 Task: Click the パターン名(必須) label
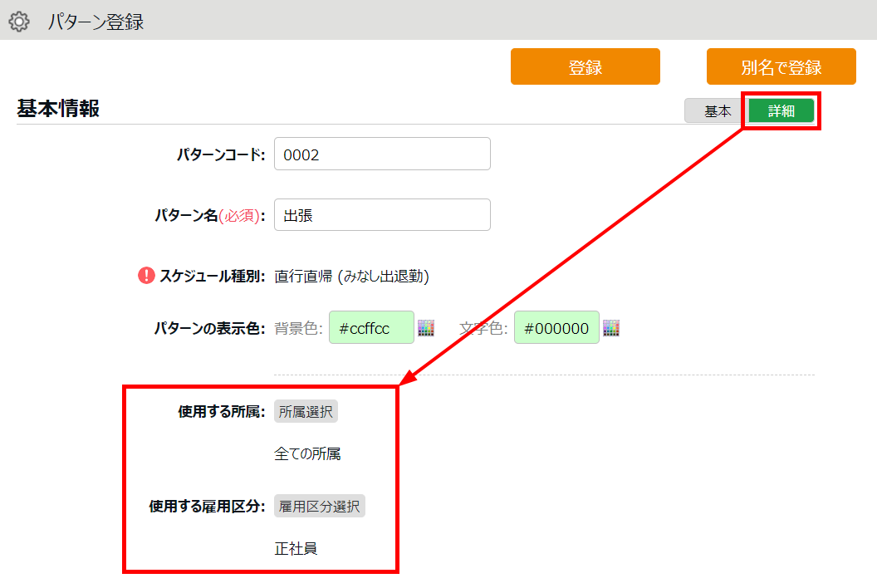209,216
